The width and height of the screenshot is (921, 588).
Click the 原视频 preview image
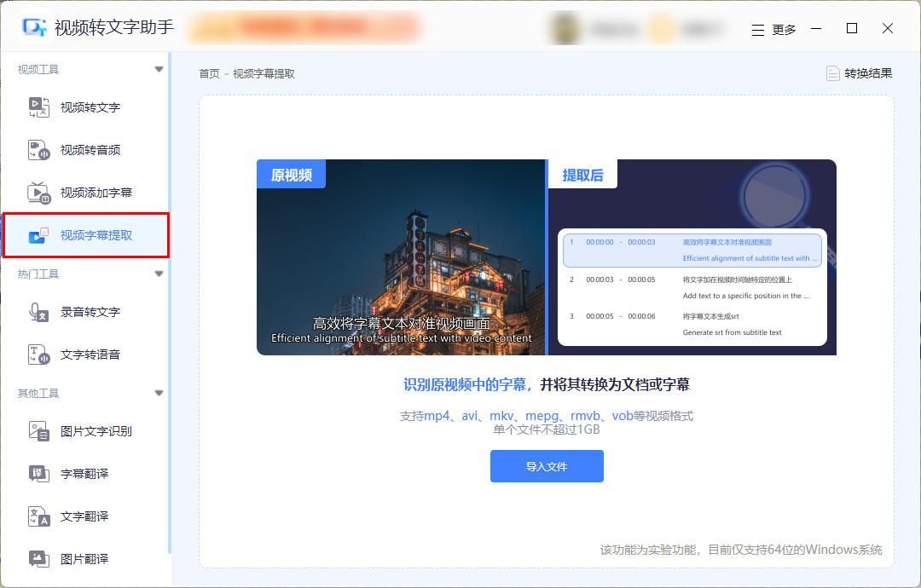pyautogui.click(x=401, y=257)
